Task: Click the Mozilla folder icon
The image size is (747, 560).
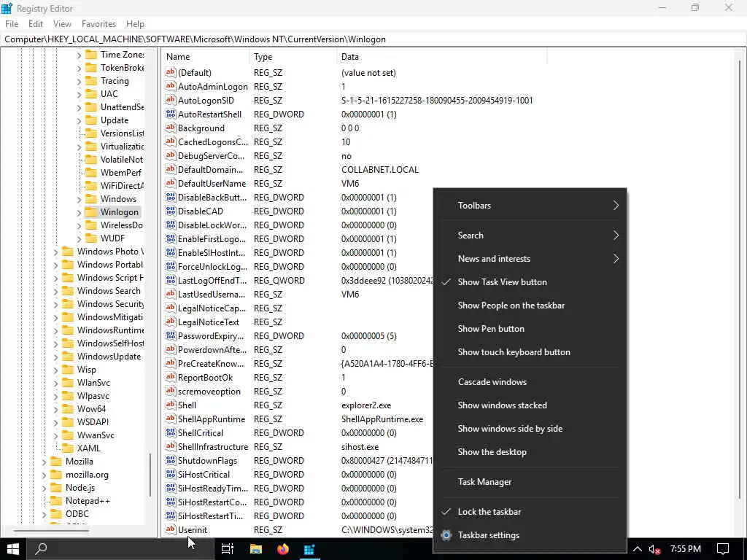Action: pos(56,461)
